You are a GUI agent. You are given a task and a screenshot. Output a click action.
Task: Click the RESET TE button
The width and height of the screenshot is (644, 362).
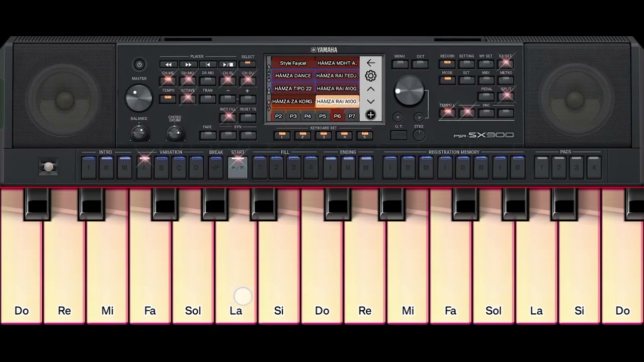click(248, 117)
